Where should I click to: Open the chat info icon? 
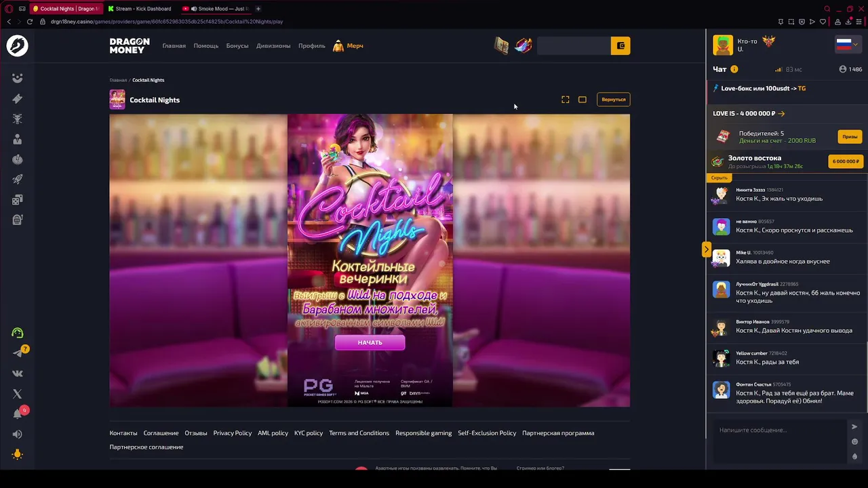tap(734, 69)
